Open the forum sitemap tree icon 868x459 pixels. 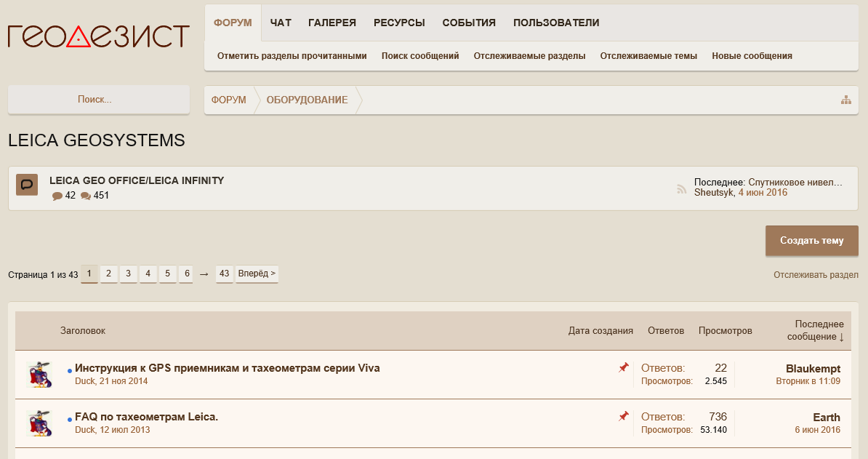coord(846,100)
